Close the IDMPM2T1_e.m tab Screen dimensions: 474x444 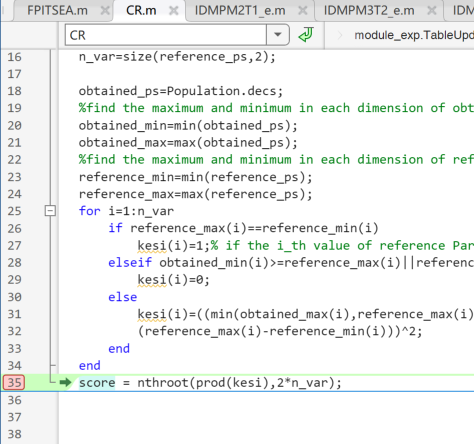click(303, 11)
